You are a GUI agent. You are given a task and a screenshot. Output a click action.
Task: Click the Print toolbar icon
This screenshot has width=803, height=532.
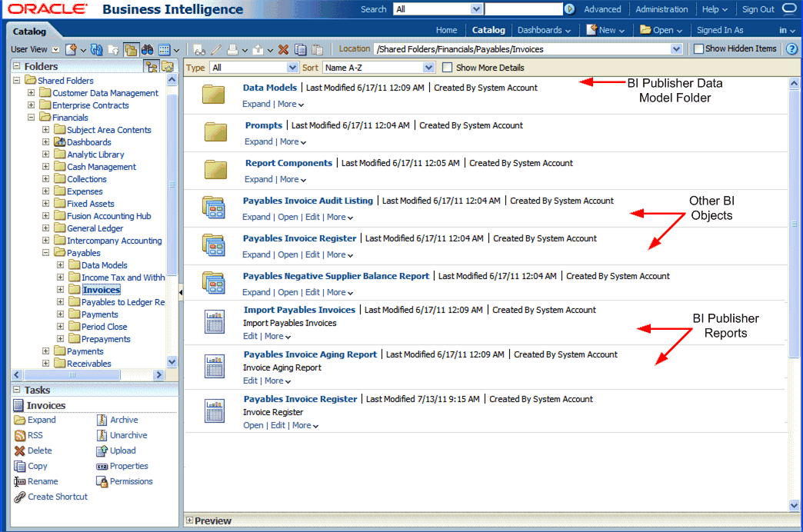click(x=232, y=50)
